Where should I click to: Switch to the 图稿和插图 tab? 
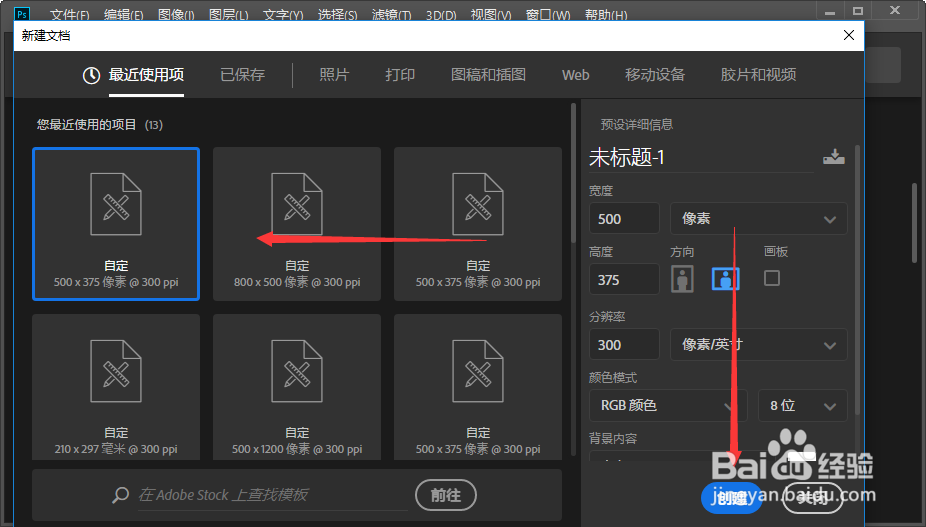point(488,75)
